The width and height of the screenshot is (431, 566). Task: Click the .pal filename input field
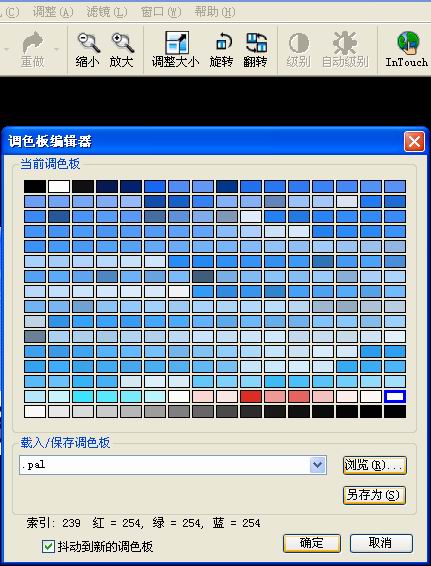[165, 465]
